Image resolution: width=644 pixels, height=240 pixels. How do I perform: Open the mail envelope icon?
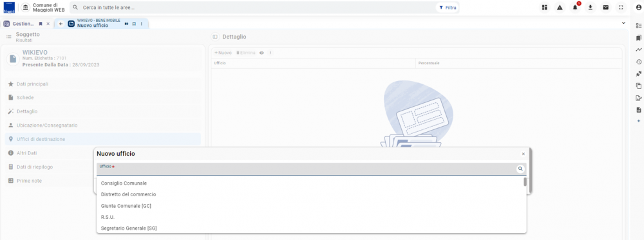click(605, 7)
